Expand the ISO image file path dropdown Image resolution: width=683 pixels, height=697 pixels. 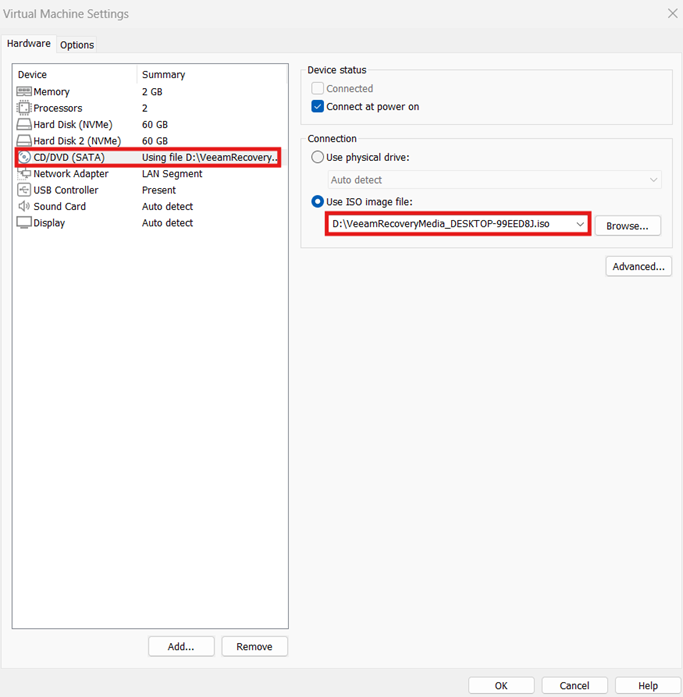tap(580, 225)
